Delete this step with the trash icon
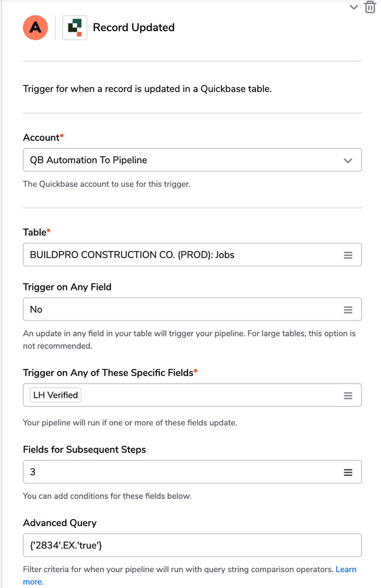Screen dimensions: 381x588 click(370, 6)
